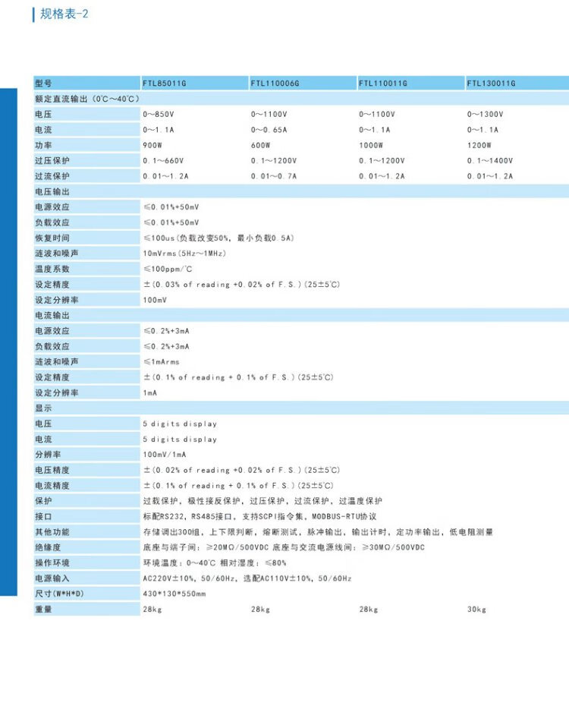This screenshot has height=728, width=569.
Task: Select the 温度系数 row label
Action: coord(52,269)
